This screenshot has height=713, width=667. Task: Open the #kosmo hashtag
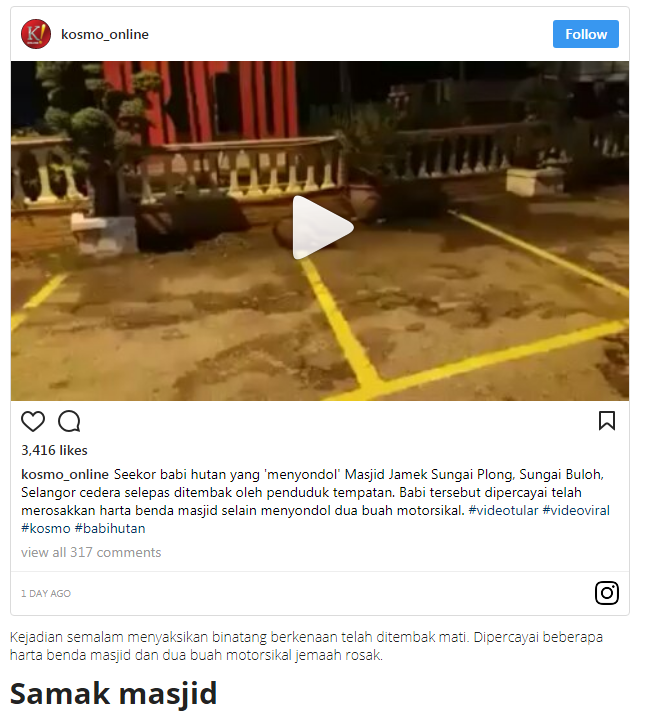(46, 528)
